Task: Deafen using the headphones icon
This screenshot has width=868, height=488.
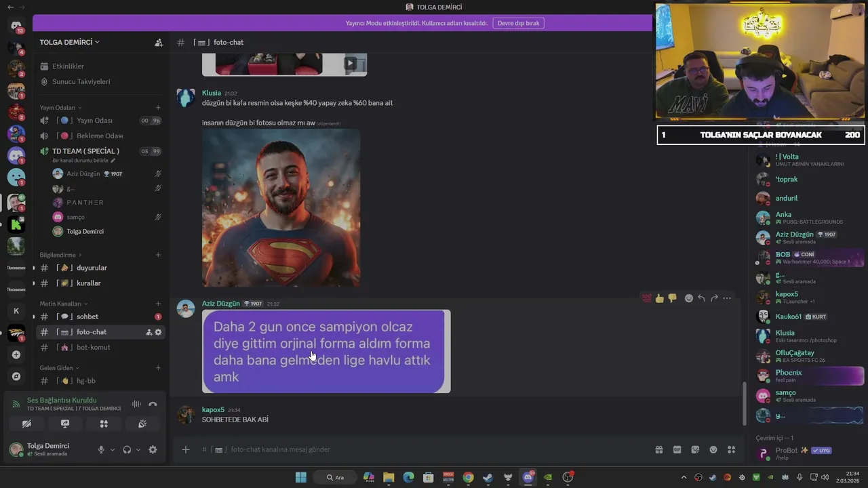Action: (x=127, y=449)
